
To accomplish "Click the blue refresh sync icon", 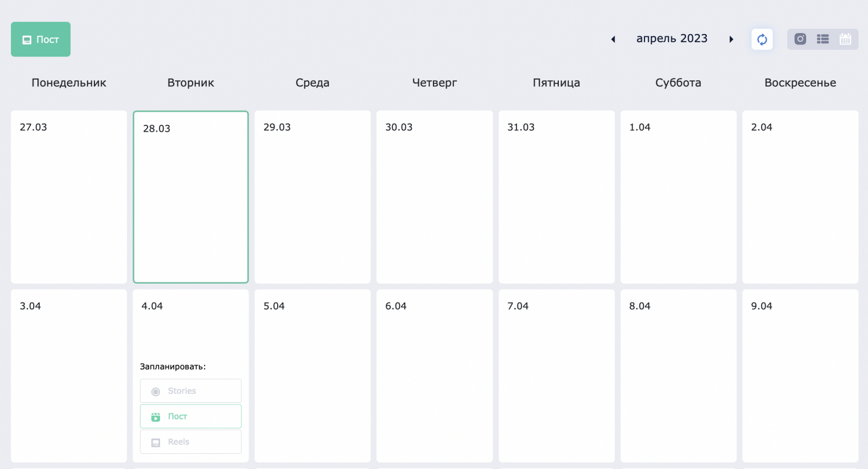I will click(x=762, y=39).
